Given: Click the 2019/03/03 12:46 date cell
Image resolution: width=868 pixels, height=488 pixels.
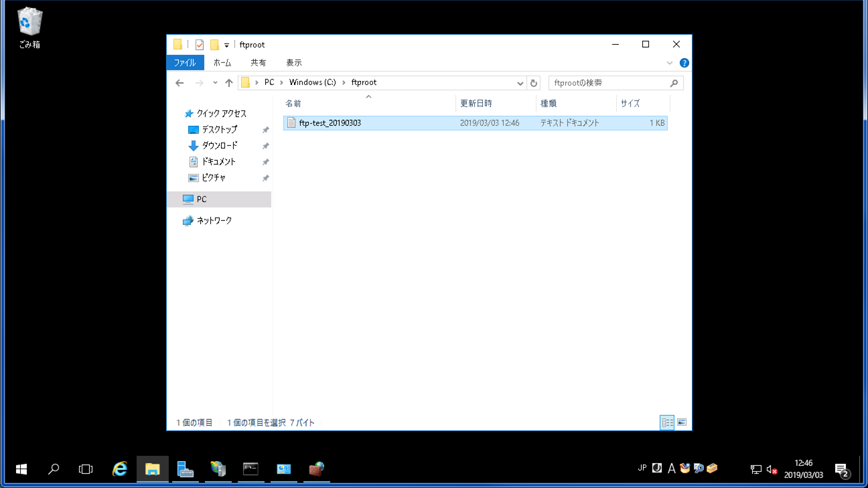Looking at the screenshot, I should (490, 123).
